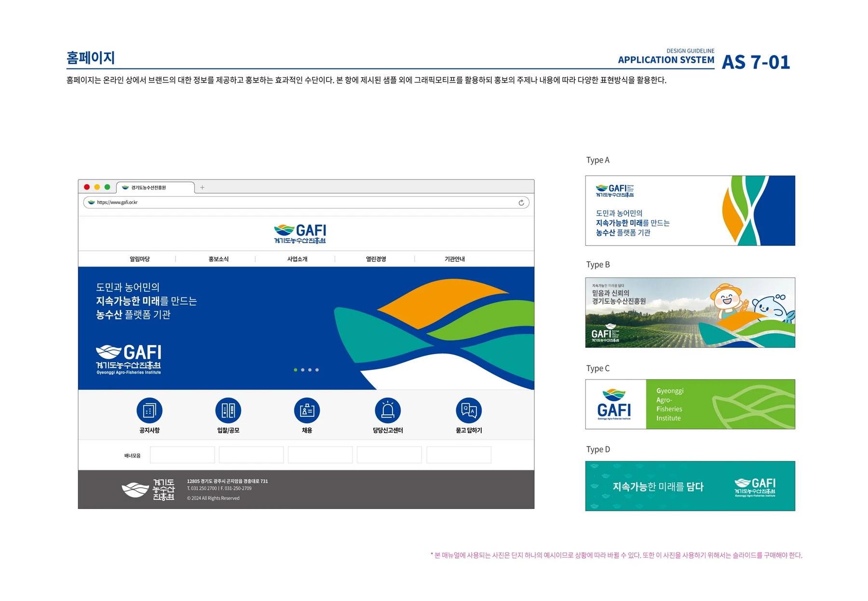The image size is (868, 601).
Task: Click the footer 경기도농수산진흥원 logo
Action: pyautogui.click(x=148, y=490)
